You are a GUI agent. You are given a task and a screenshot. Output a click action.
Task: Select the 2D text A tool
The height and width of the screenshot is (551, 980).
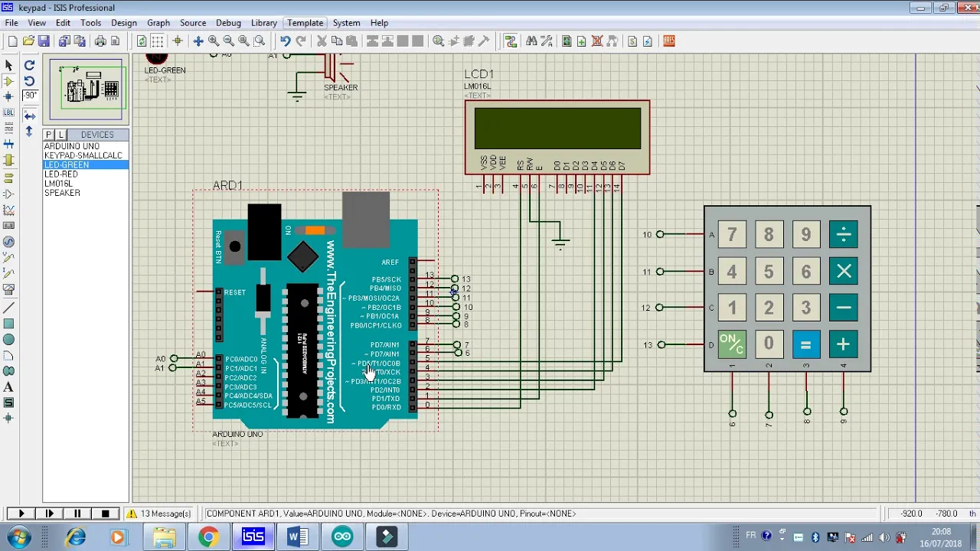click(8, 387)
